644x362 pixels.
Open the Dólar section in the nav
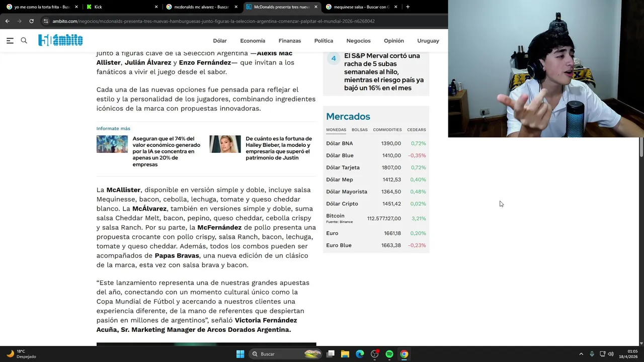click(220, 41)
